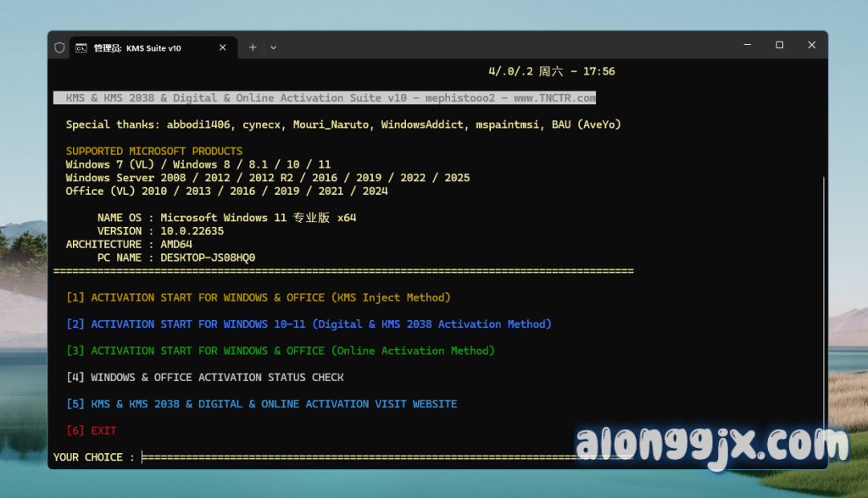Click option [5] Visit Website line

coord(262,404)
